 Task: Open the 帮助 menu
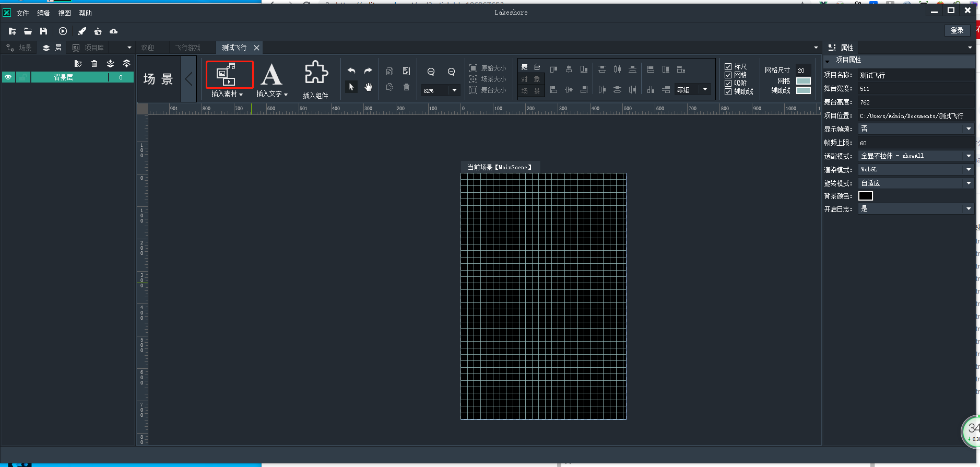85,13
